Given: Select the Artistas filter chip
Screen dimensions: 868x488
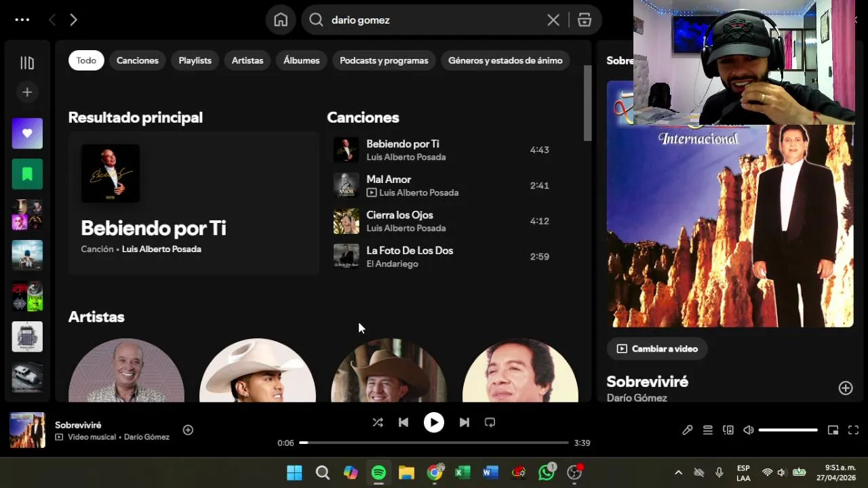Looking at the screenshot, I should pyautogui.click(x=248, y=60).
